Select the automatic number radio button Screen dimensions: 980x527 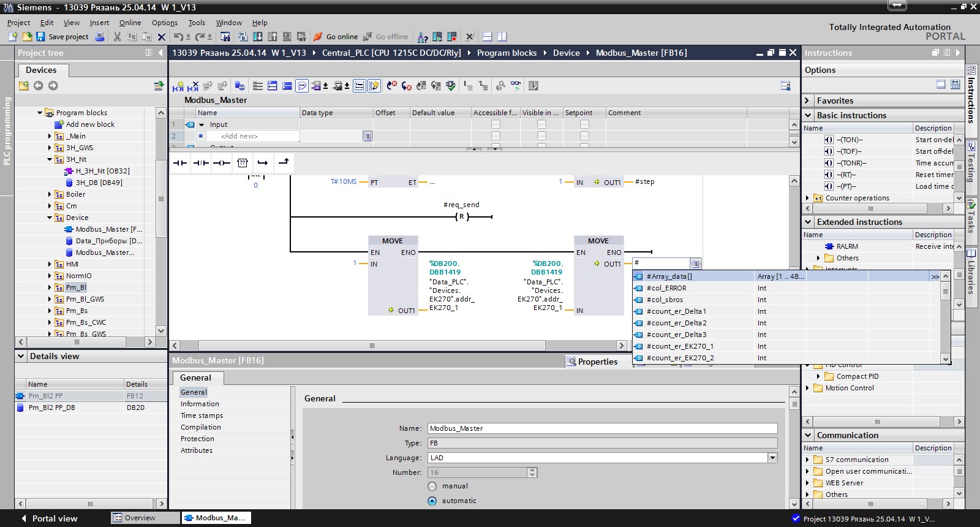432,501
